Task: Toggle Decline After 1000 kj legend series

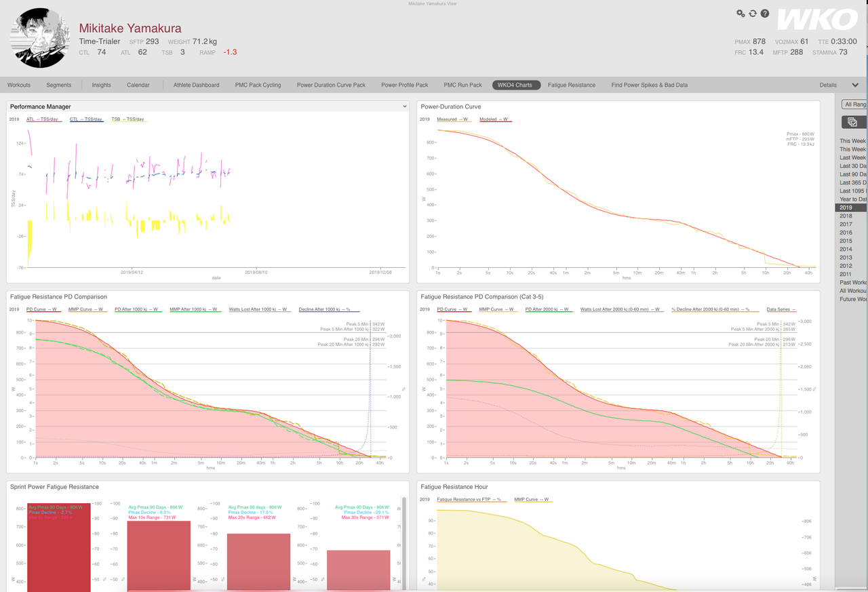Action: click(x=329, y=309)
